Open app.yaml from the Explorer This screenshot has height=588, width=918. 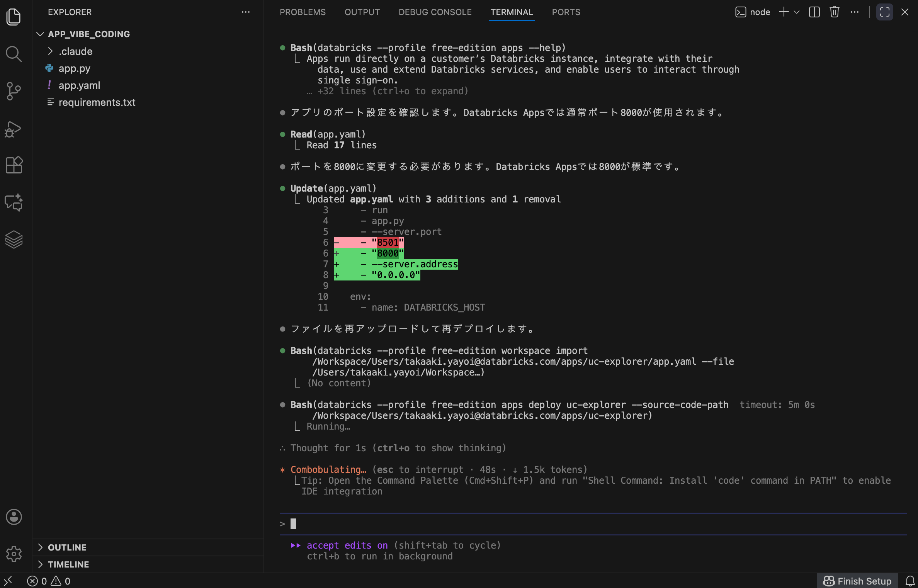point(80,85)
